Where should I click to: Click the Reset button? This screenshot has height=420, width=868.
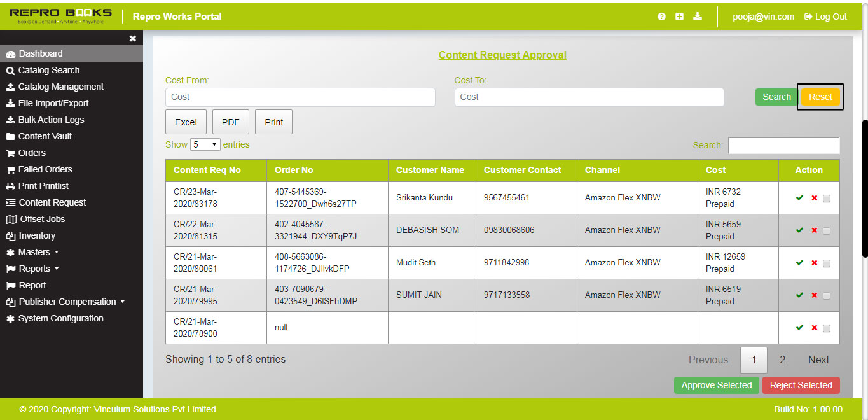820,97
